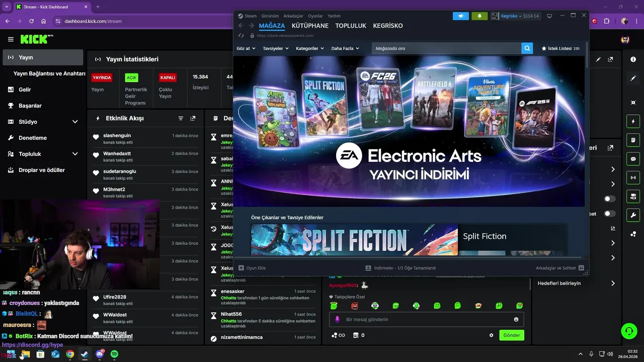Image resolution: width=644 pixels, height=362 pixels.
Task: Open Etkinlik Akışı filter options
Action: [x=181, y=119]
